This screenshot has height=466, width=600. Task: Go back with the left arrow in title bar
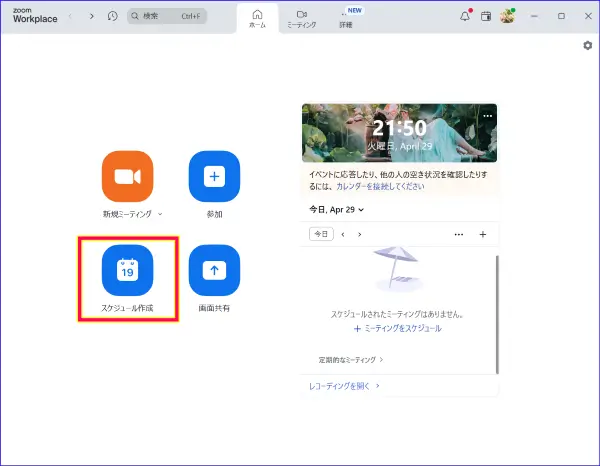tap(70, 16)
